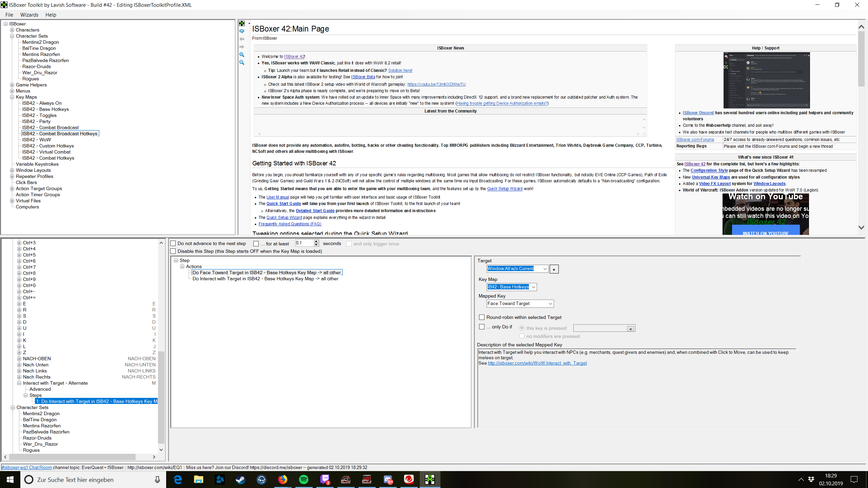The width and height of the screenshot is (868, 488).
Task: Open Firefox from the taskbar
Action: (283, 480)
